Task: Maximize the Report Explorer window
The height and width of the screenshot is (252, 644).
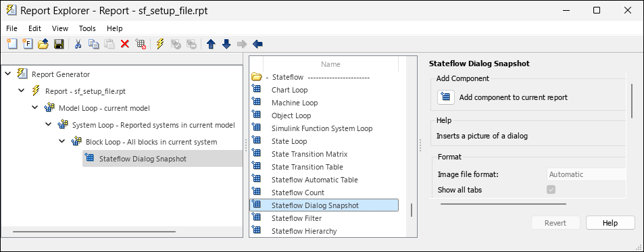Action: 597,11
